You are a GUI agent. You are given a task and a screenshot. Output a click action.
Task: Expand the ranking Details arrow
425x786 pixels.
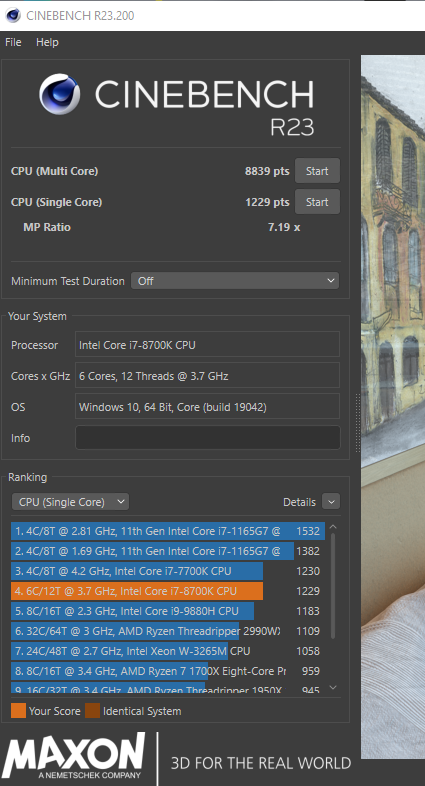pos(331,501)
